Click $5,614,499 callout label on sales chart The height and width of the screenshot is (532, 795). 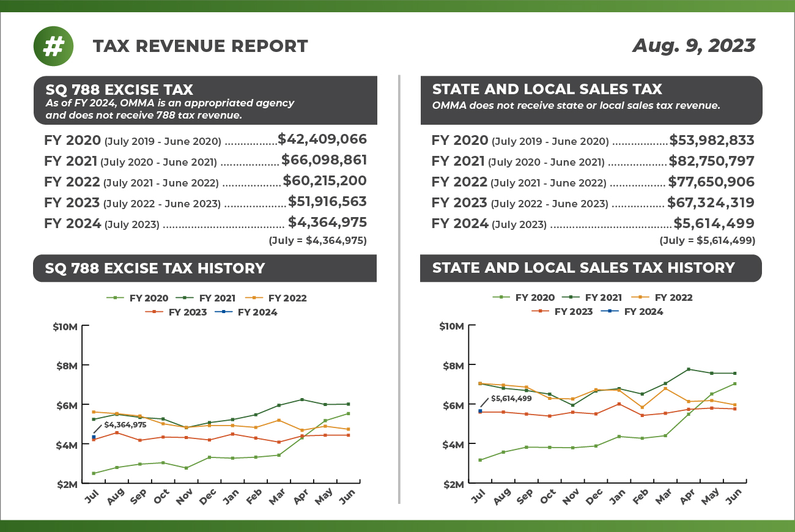(511, 398)
